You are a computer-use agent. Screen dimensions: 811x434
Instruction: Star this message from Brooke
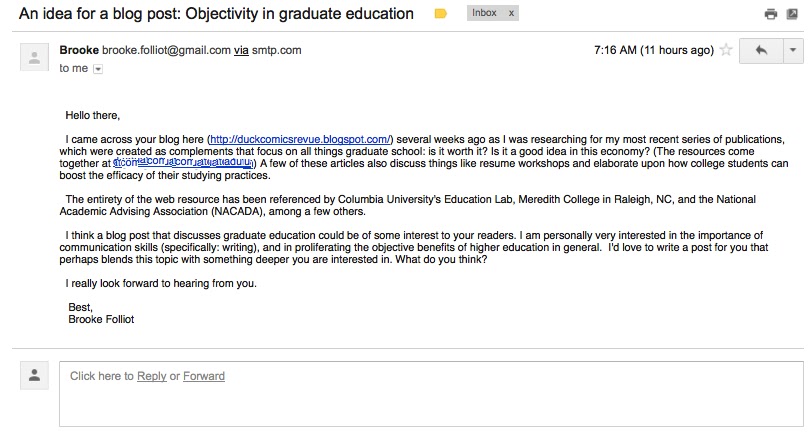tap(726, 50)
